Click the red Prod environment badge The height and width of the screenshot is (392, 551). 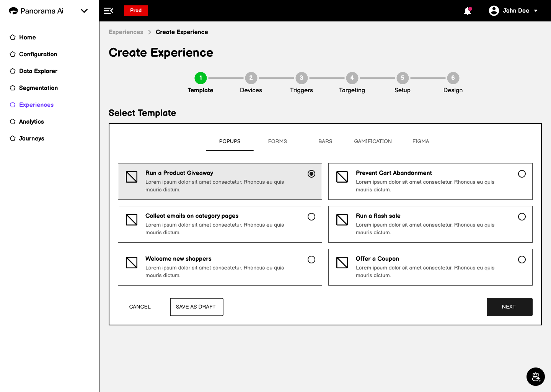(x=136, y=11)
